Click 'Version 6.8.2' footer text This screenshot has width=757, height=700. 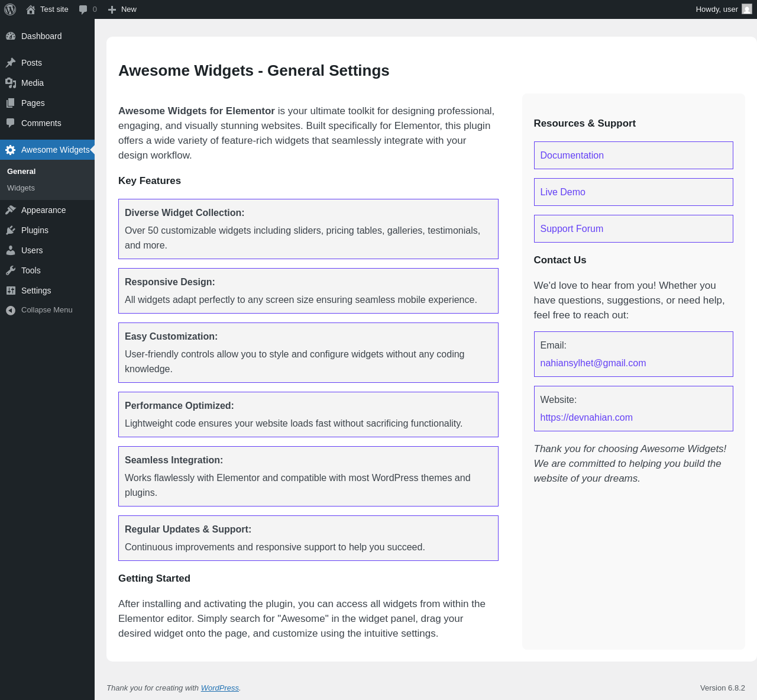tap(722, 688)
